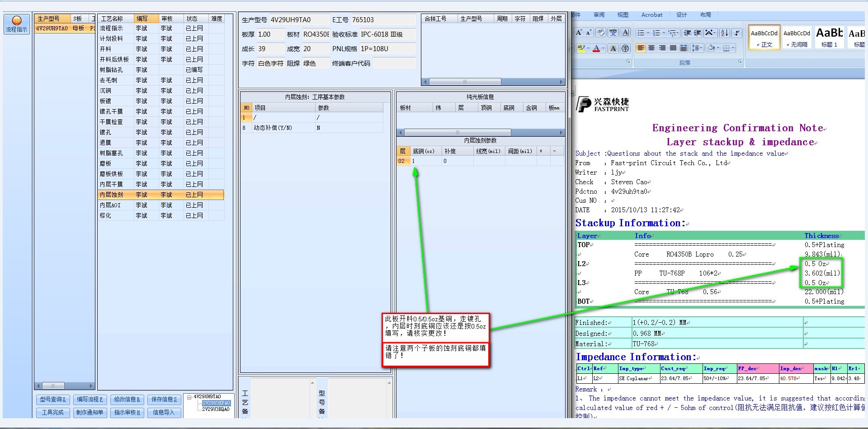
Task: Click the 制作通知单 button
Action: pyautogui.click(x=90, y=413)
